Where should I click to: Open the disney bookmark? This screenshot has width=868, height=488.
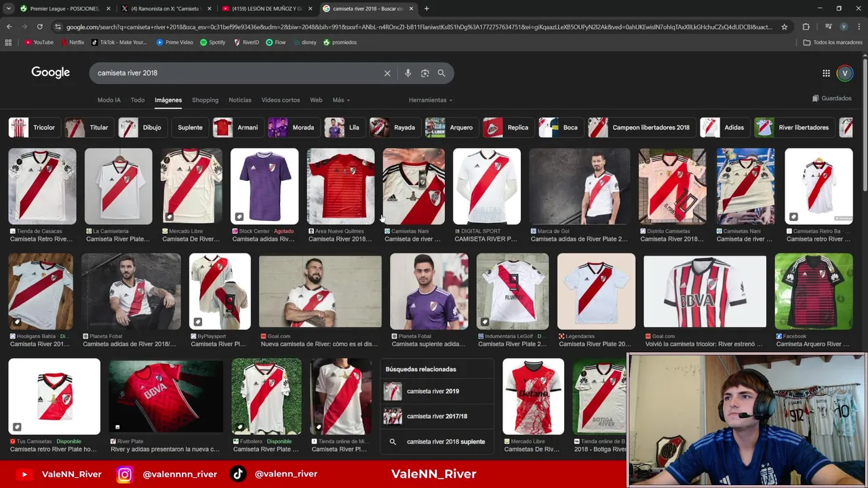(304, 42)
